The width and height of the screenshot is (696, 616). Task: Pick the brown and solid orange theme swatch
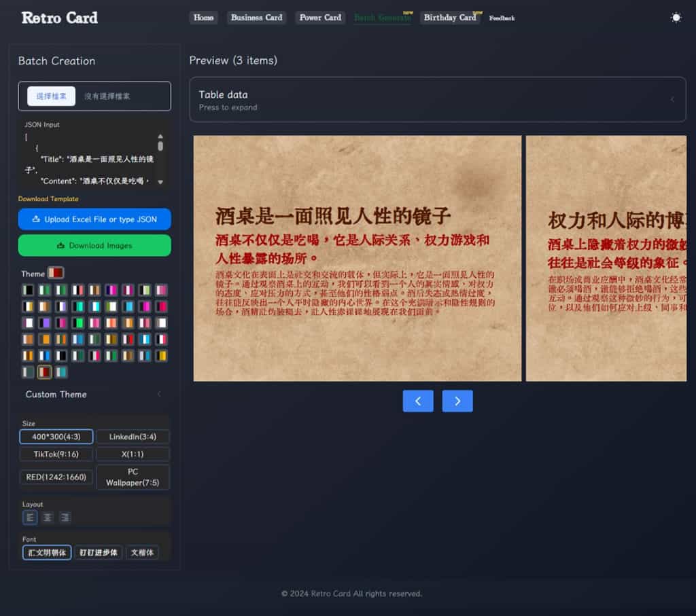click(x=44, y=340)
